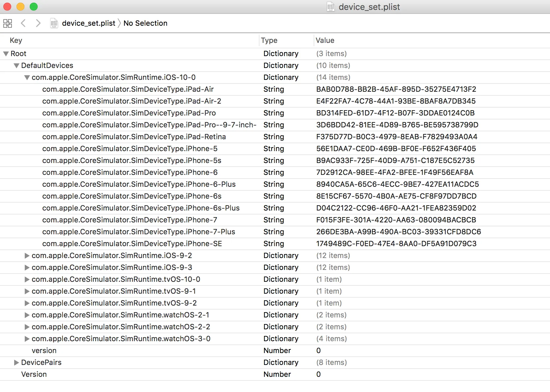Click the No Selection breadcrumb item

[x=145, y=23]
